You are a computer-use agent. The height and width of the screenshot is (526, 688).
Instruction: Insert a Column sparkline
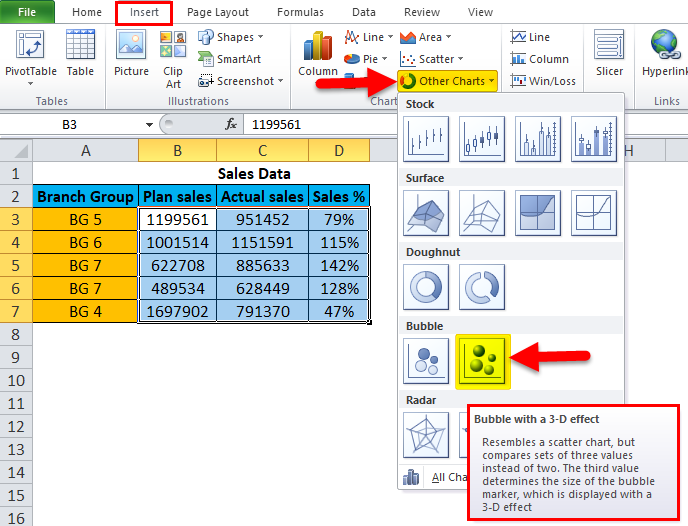tap(540, 59)
